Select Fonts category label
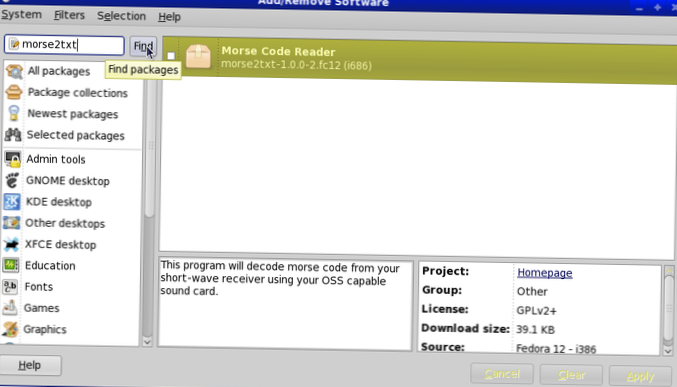 [x=39, y=286]
